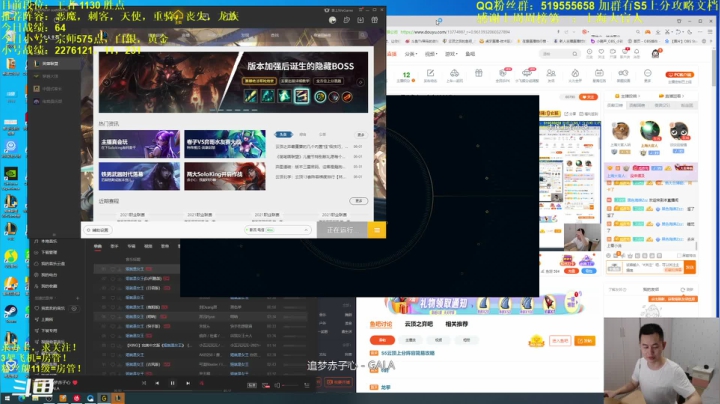
Task: Go back to previous track in music player
Action: tap(157, 383)
